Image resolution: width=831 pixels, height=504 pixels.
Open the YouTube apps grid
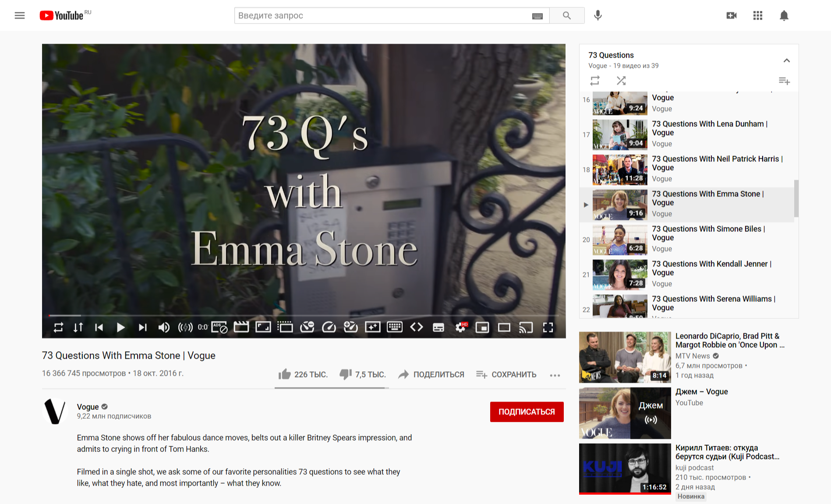click(758, 16)
